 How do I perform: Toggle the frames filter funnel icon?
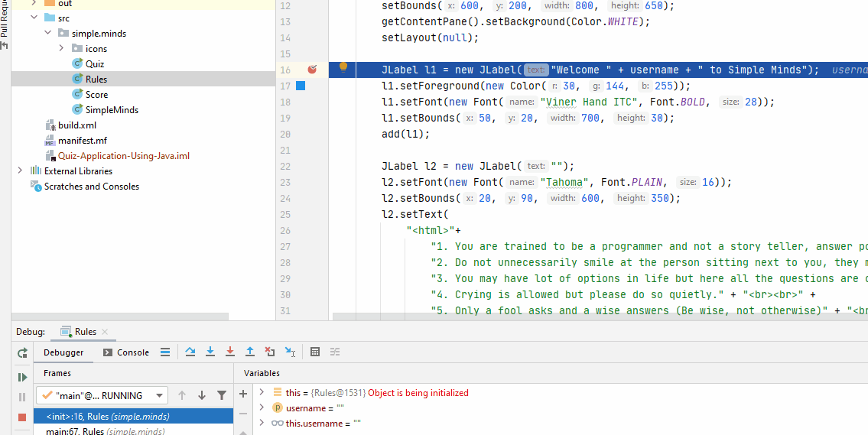click(222, 395)
